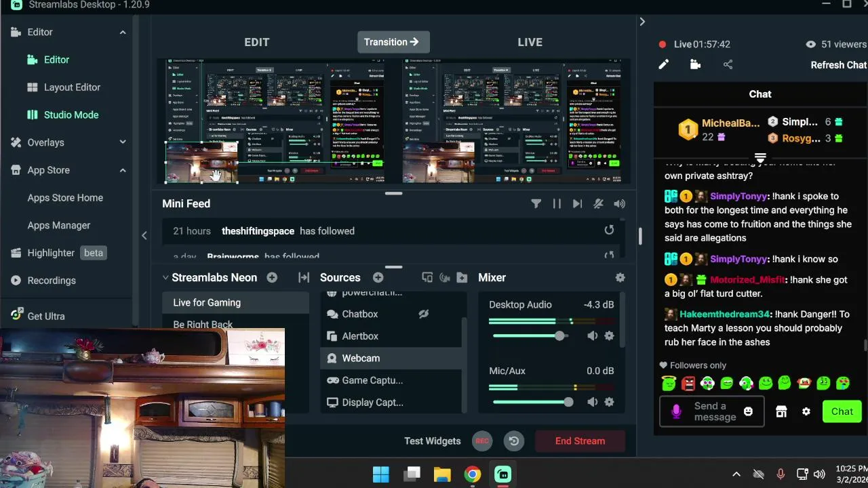The width and height of the screenshot is (868, 488).
Task: Add a new source with the plus icon
Action: [x=378, y=277]
